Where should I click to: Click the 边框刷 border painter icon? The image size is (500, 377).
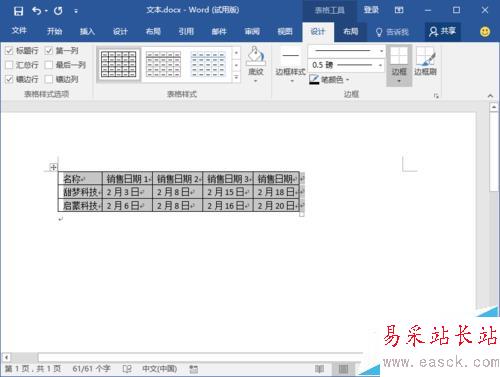point(425,57)
